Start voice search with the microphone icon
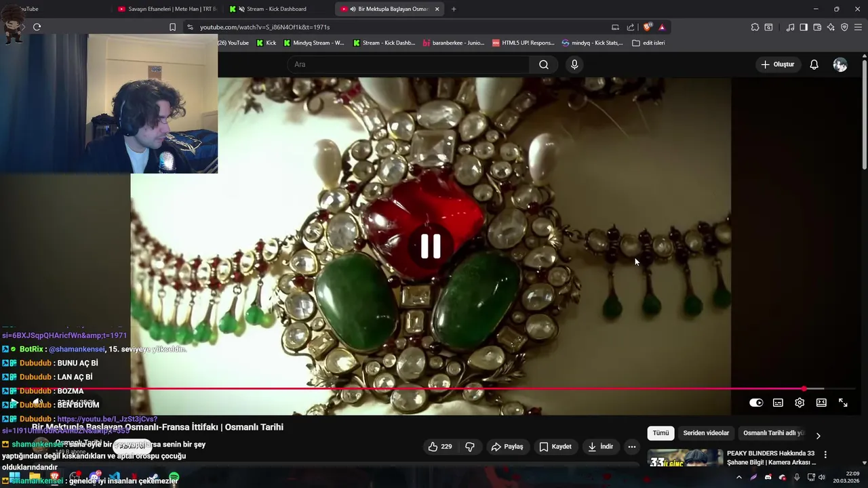The width and height of the screenshot is (868, 488). click(x=574, y=64)
